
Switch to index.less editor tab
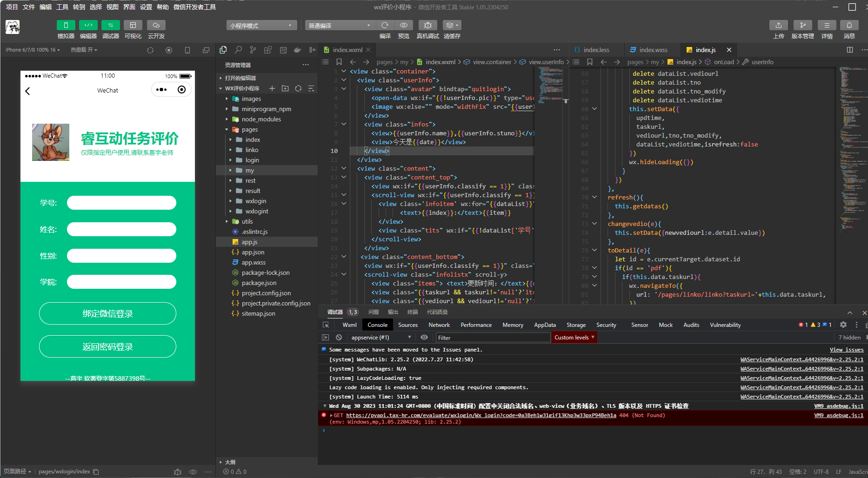(x=596, y=50)
